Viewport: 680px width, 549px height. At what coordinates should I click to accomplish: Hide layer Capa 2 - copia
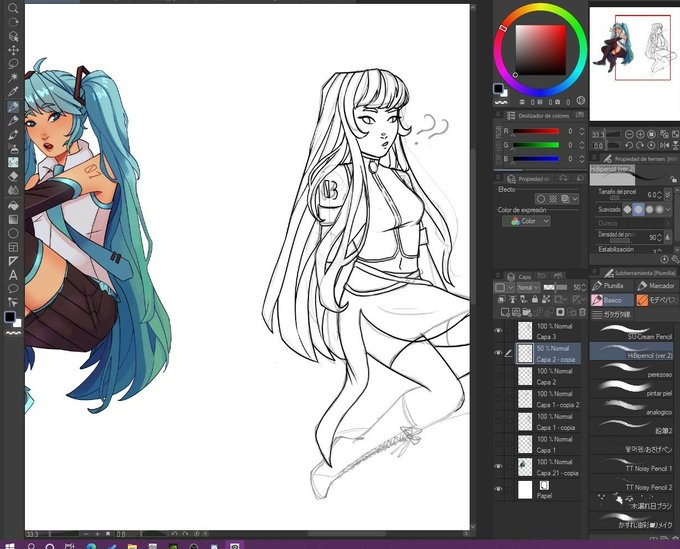(x=498, y=353)
